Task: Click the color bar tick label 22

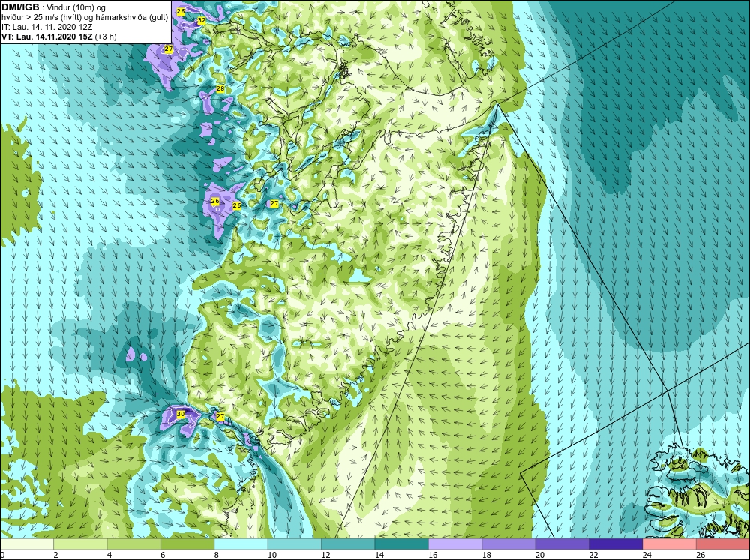Action: tap(593, 555)
